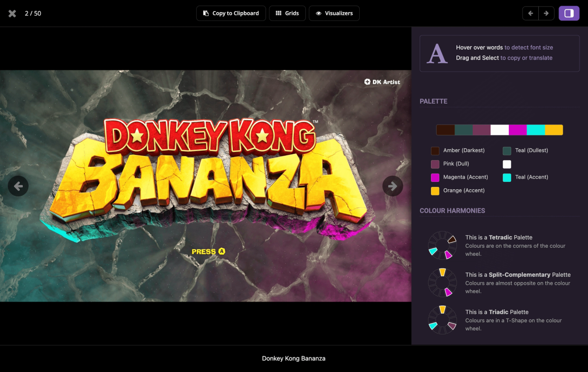588x372 pixels.
Task: Close the image viewer with the X icon
Action: [13, 13]
